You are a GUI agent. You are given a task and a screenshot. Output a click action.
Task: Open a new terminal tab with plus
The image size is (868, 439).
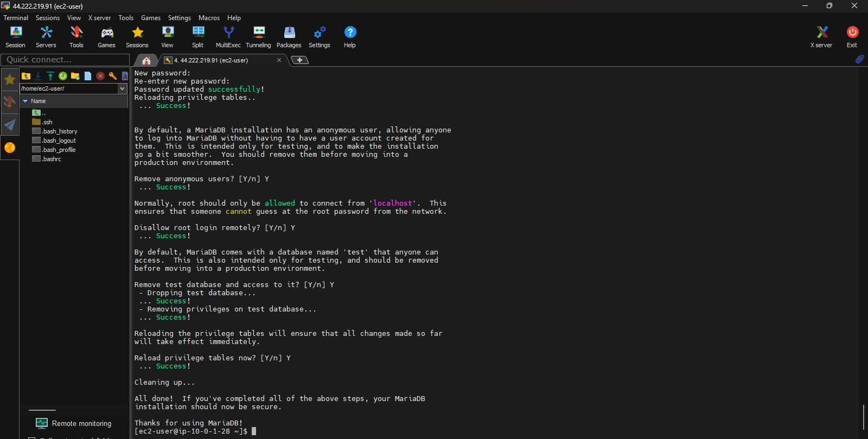tap(300, 60)
